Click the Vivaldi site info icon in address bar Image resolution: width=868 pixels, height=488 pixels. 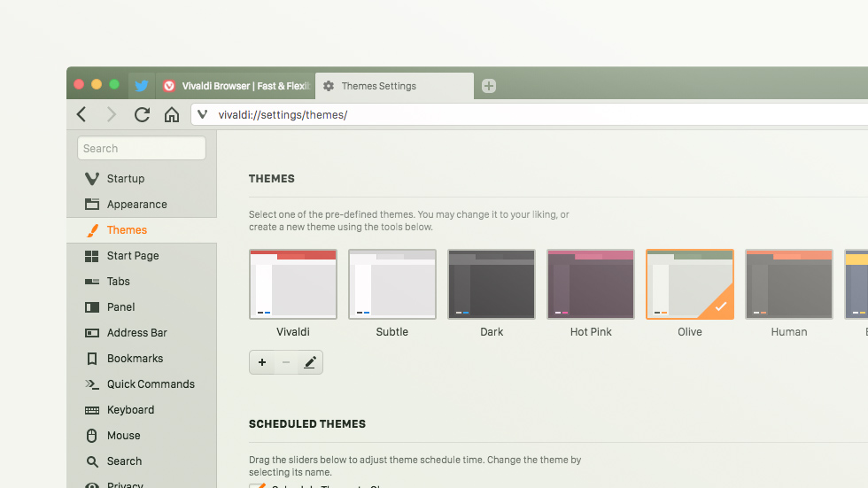click(x=203, y=114)
